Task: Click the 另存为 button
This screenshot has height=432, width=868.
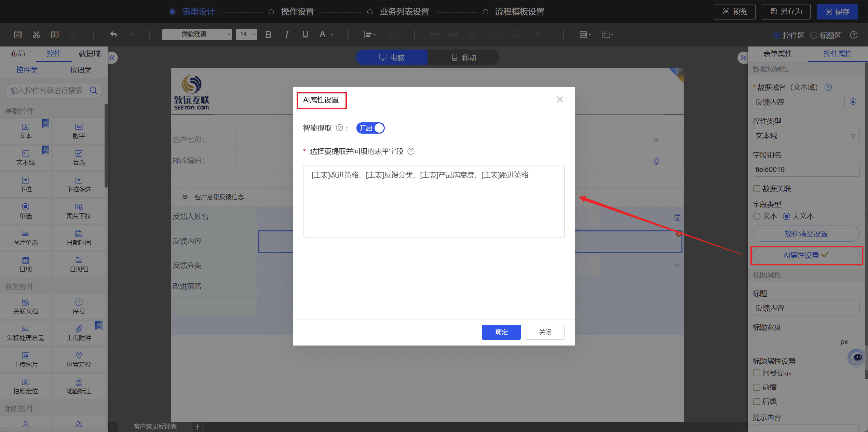Action: point(786,12)
